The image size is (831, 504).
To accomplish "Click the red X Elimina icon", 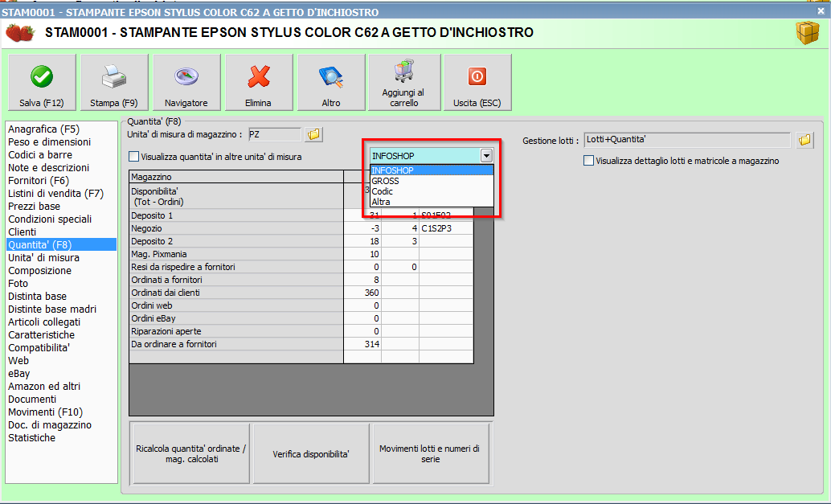I will pyautogui.click(x=259, y=77).
